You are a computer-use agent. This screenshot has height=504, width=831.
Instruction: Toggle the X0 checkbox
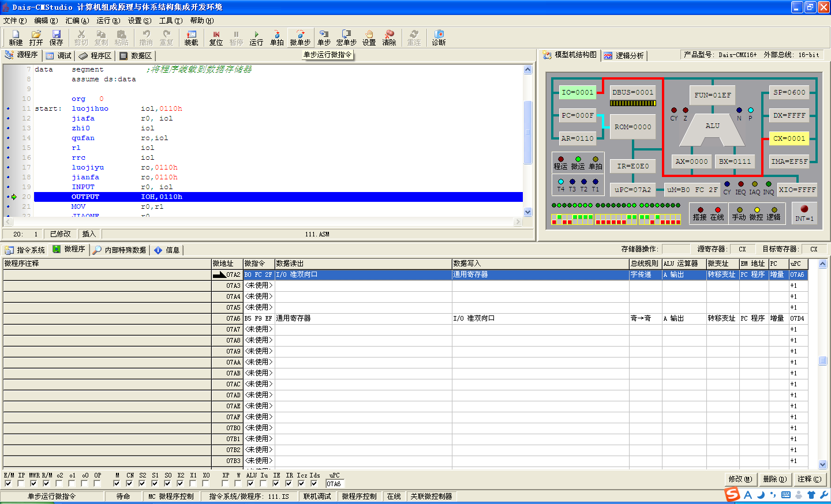pyautogui.click(x=205, y=484)
